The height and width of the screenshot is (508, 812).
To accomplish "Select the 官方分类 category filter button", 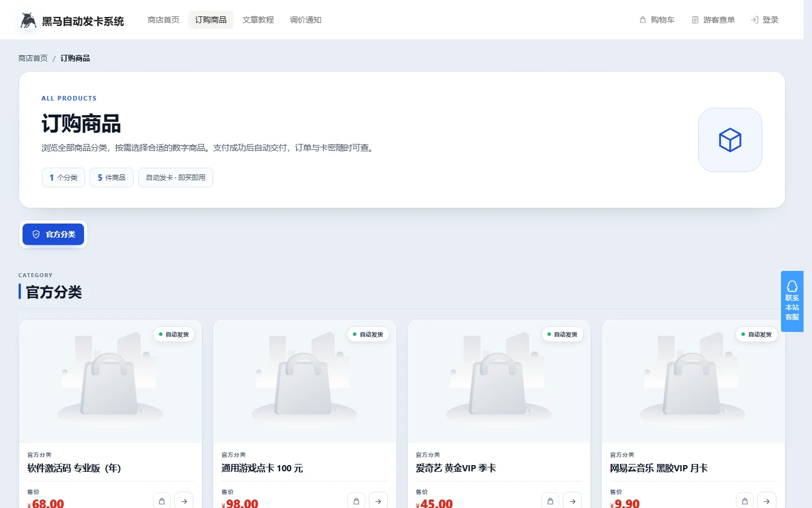I will pos(53,234).
